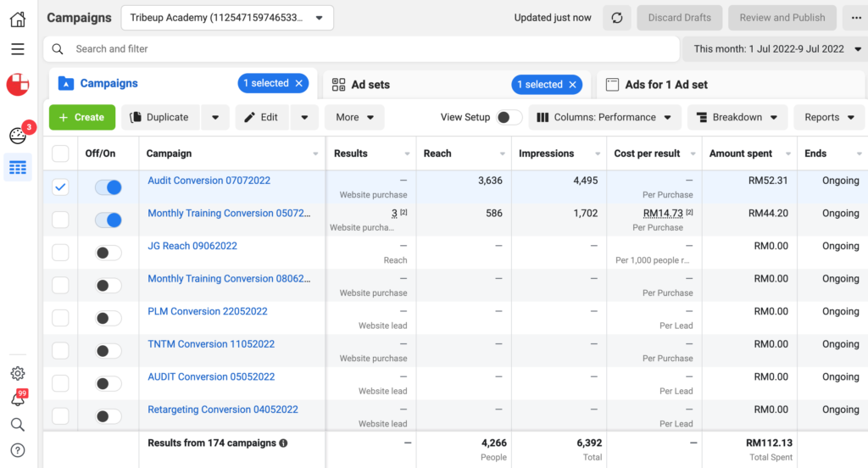Turn on the JG Reach 09062022 toggle
This screenshot has height=468, width=868.
pyautogui.click(x=108, y=253)
